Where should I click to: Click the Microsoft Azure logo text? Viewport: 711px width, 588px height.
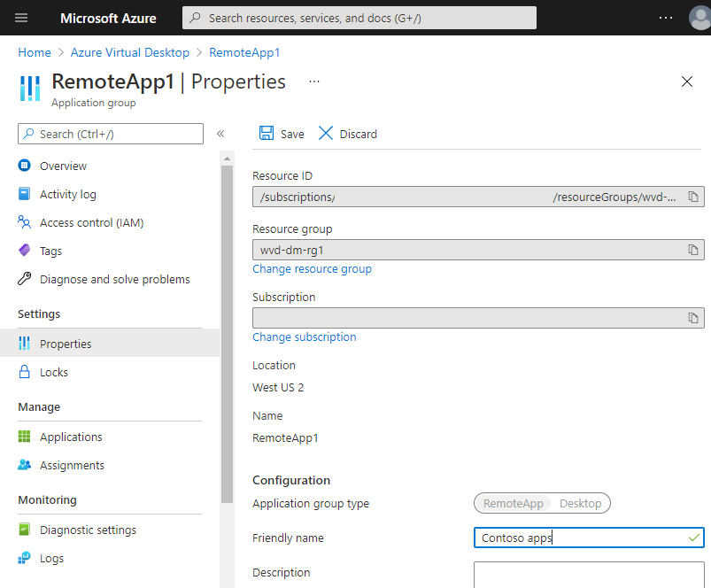108,18
